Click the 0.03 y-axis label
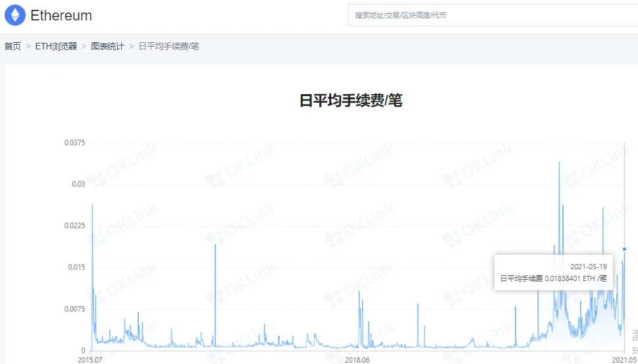 (x=78, y=184)
